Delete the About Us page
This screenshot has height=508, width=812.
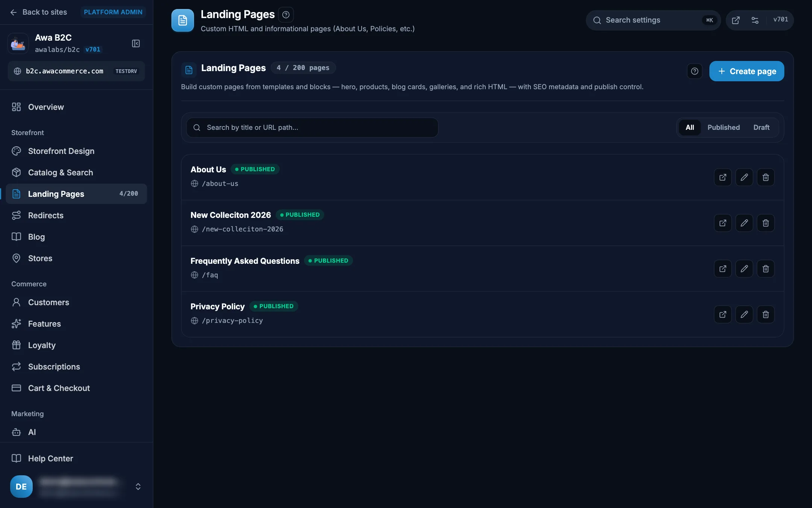point(765,177)
